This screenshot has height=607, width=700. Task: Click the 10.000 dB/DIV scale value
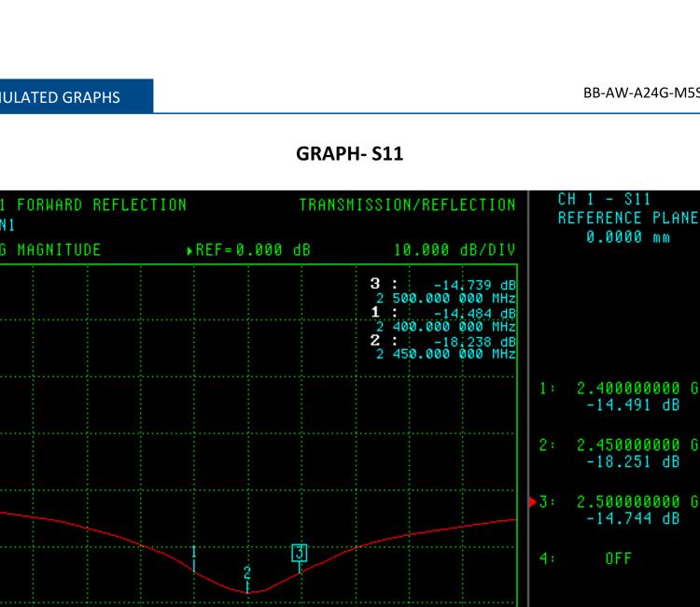[462, 250]
